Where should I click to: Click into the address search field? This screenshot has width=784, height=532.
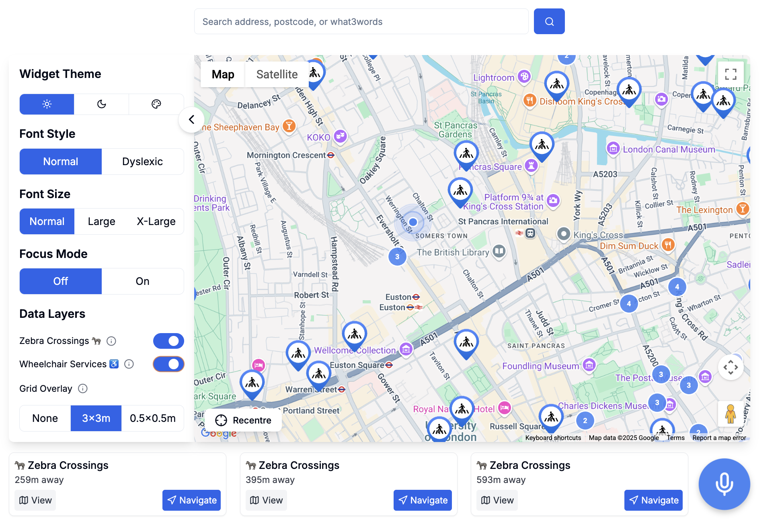pos(361,22)
